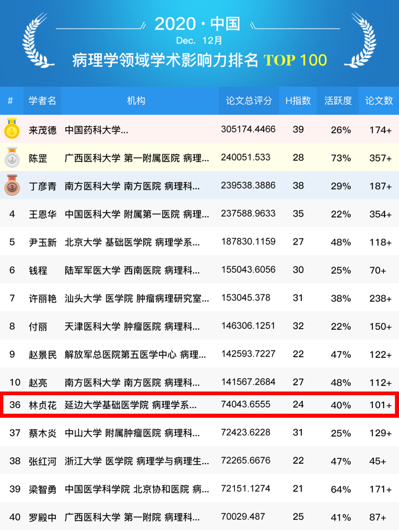Screen dimensions: 399x532
Task: Click the Dec. 12月 date text
Action: click(x=199, y=41)
